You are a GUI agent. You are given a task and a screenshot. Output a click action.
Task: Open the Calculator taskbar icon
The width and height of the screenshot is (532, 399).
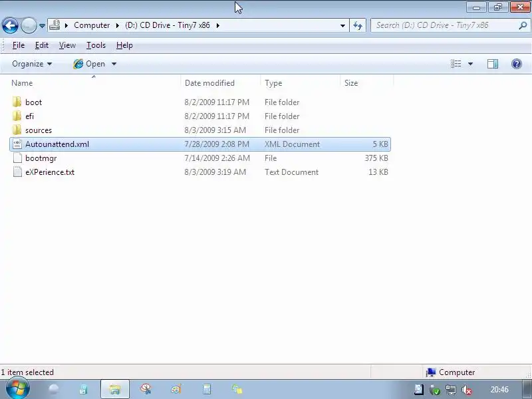pyautogui.click(x=207, y=389)
